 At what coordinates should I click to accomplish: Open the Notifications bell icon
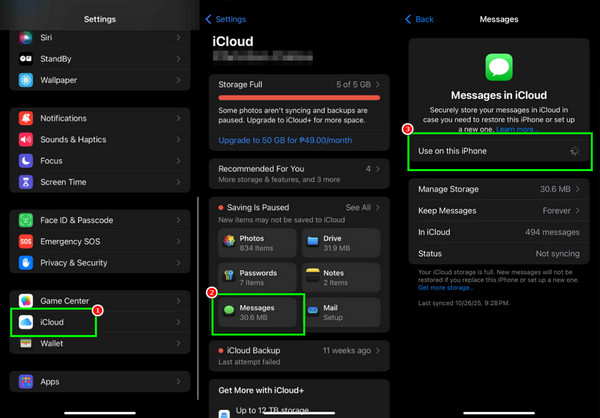(x=26, y=119)
